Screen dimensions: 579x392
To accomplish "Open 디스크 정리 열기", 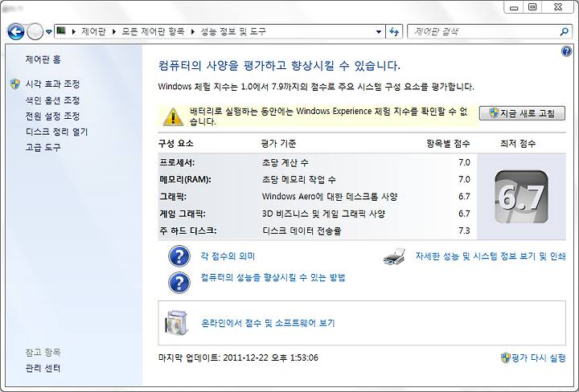I will (56, 132).
